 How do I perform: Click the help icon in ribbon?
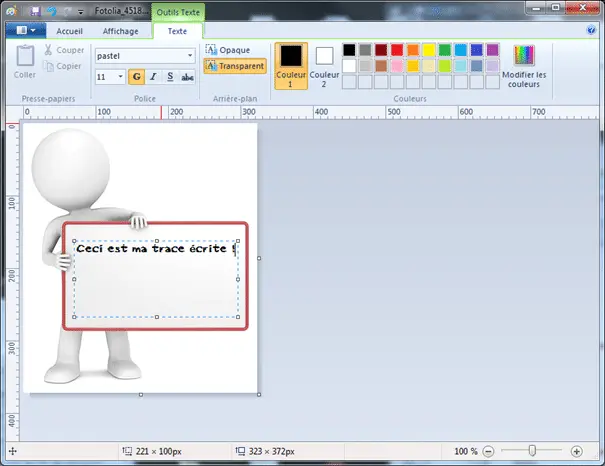591,30
